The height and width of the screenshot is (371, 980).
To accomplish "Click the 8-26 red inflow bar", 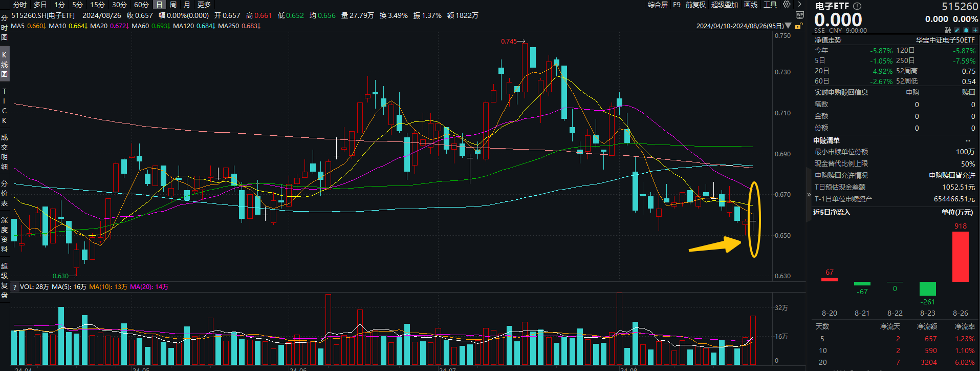I will [x=960, y=256].
